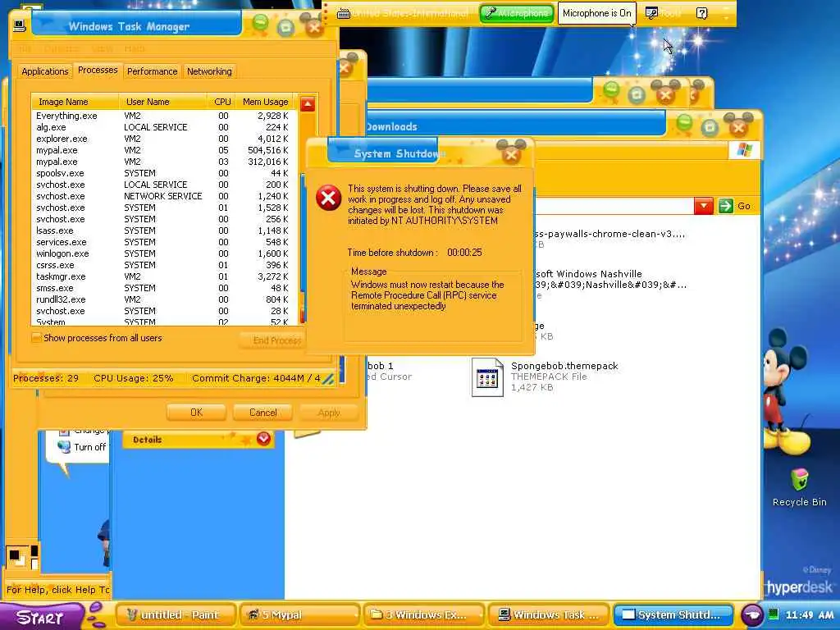Toggle Show processes from all users checkbox

coord(36,338)
